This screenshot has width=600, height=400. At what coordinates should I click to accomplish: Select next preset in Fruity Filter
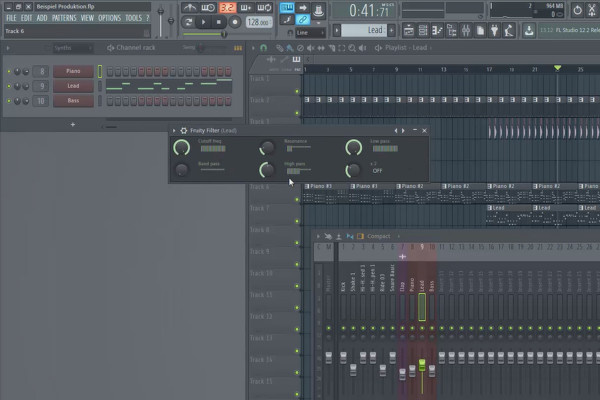point(403,131)
